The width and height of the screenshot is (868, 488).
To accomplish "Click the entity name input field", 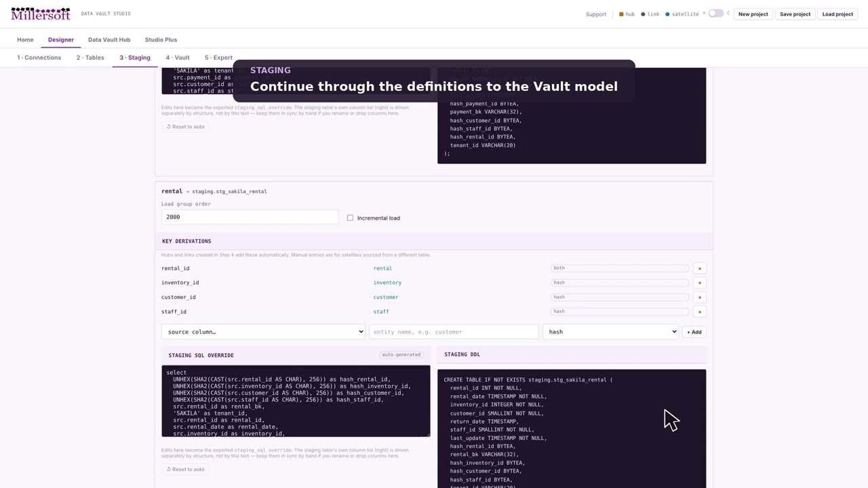I will [454, 331].
